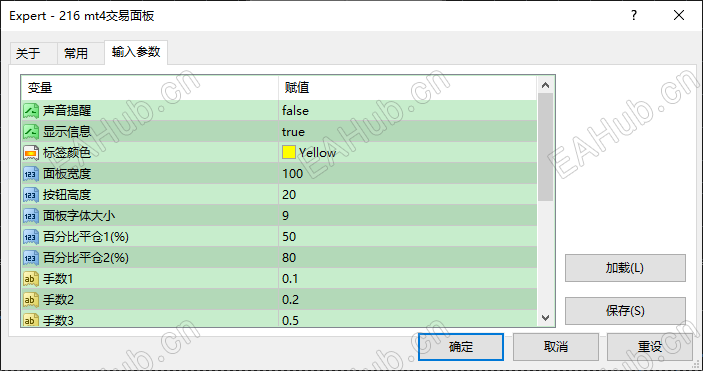Select the false value for 声音提醒
The height and width of the screenshot is (371, 703).
click(295, 110)
